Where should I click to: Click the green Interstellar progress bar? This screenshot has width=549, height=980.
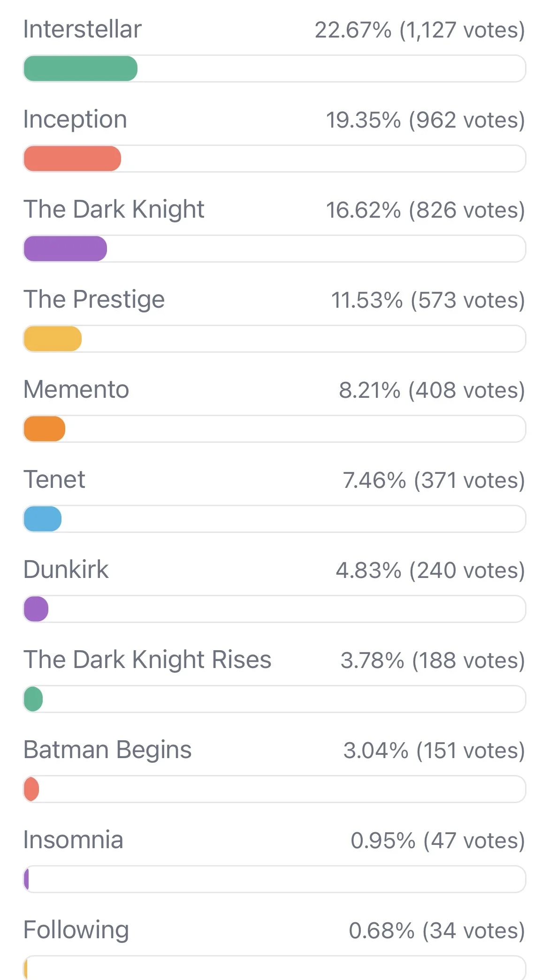81,68
